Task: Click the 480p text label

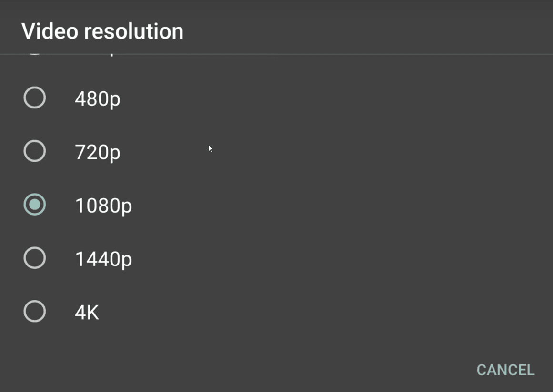Action: 97,98
